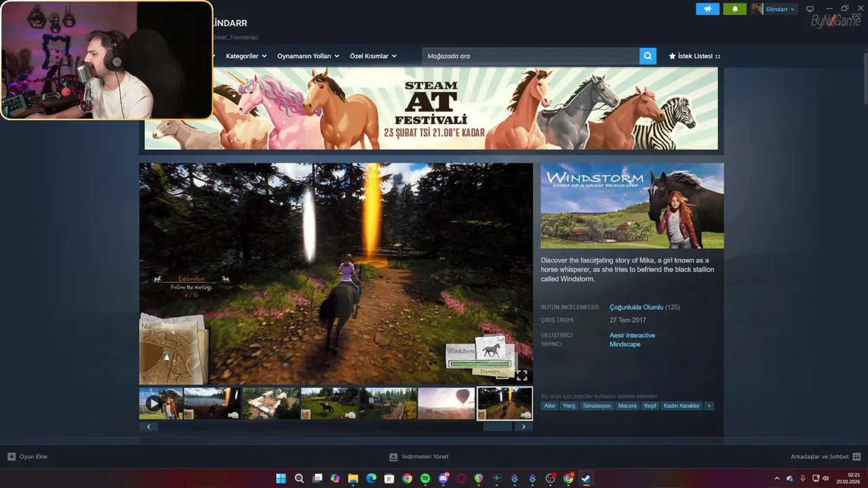Click the thumbnail strip right arrow

click(x=524, y=427)
